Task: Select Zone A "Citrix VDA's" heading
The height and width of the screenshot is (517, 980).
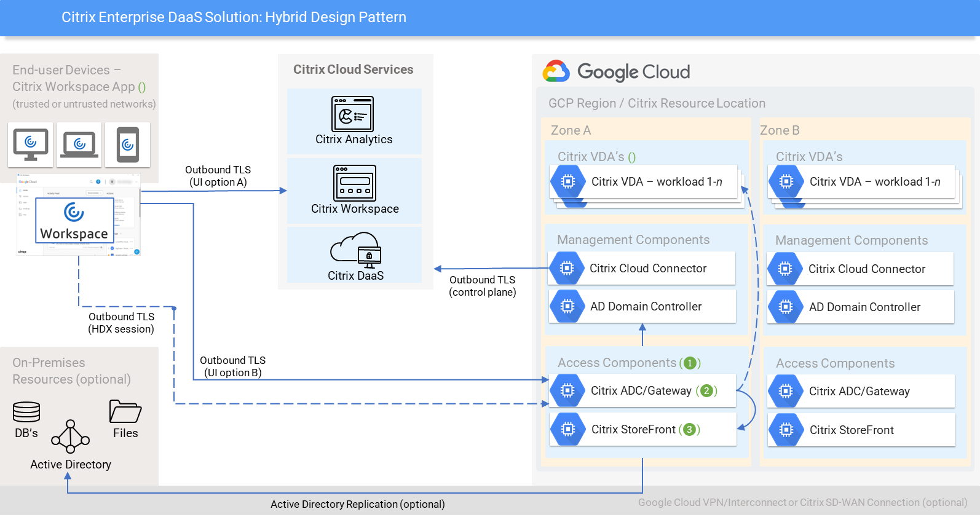Action: [x=591, y=157]
